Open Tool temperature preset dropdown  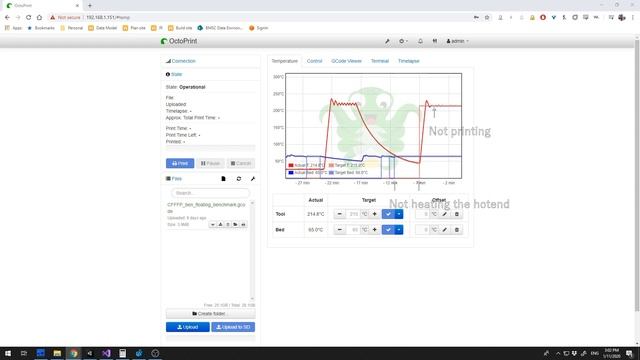(399, 214)
